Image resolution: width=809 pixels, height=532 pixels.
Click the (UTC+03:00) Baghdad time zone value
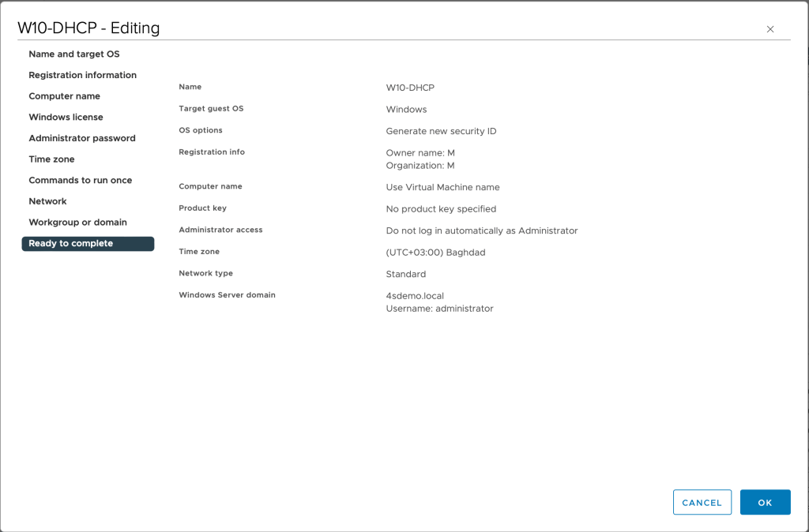click(x=435, y=253)
